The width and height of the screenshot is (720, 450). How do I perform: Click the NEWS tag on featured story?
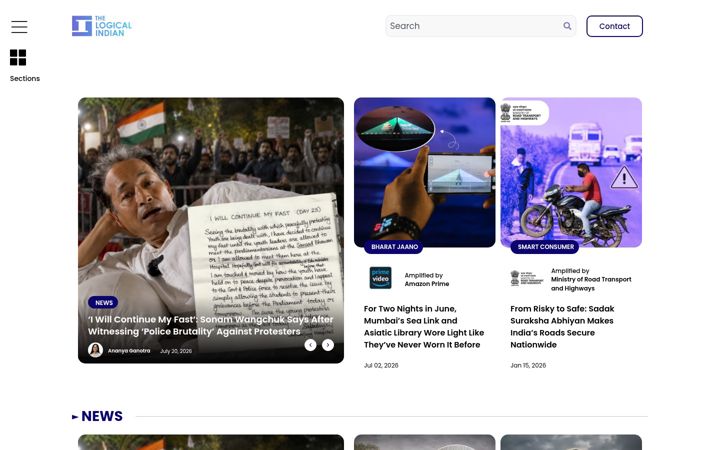pos(103,303)
